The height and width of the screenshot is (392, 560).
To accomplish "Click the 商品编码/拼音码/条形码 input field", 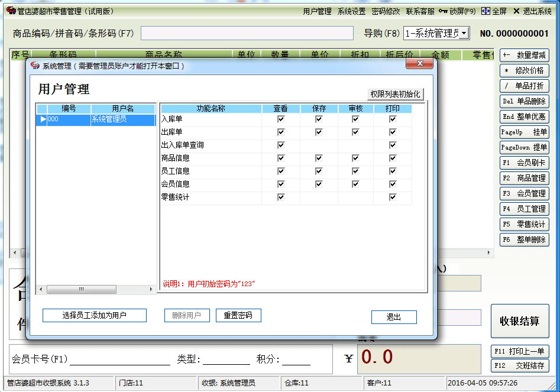I will click(x=247, y=34).
